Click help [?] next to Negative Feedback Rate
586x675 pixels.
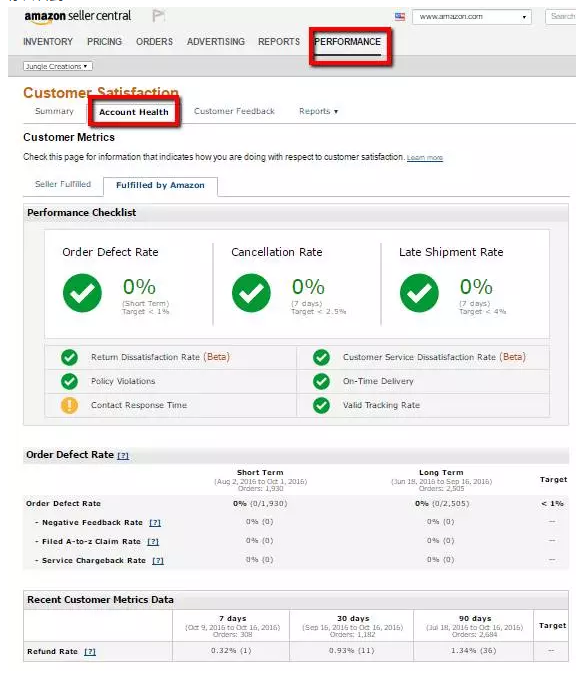point(155,523)
